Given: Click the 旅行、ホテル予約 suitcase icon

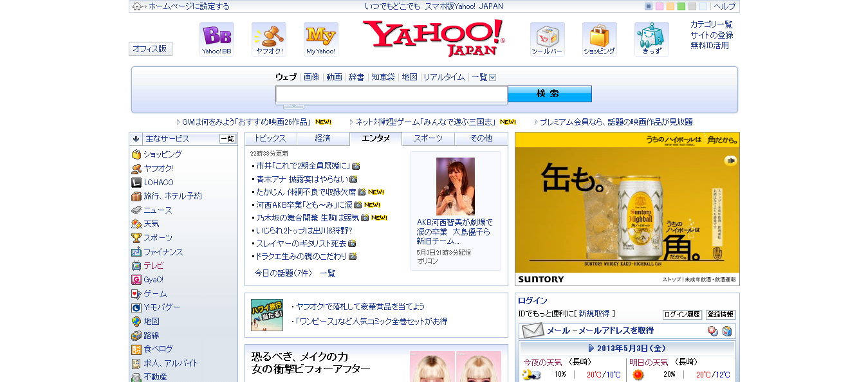Looking at the screenshot, I should tap(136, 196).
